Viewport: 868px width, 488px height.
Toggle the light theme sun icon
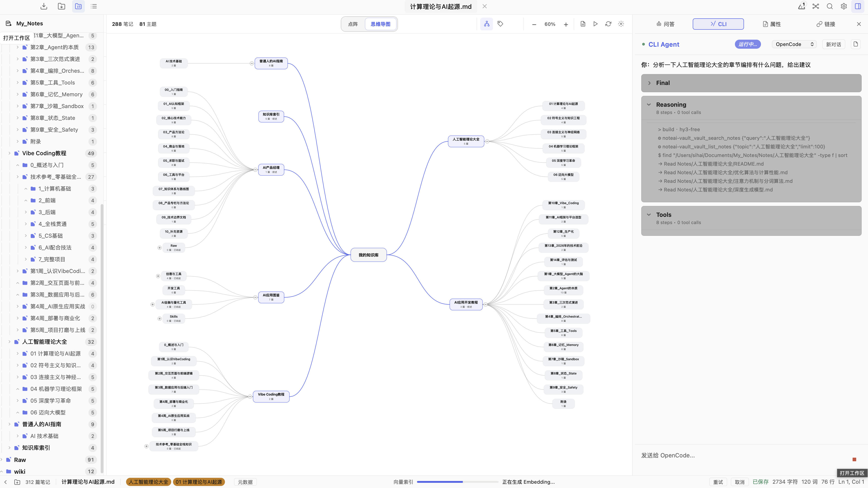pos(621,24)
